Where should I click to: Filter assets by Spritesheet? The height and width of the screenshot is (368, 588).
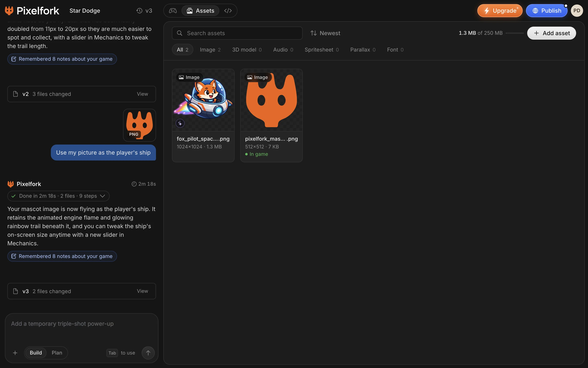pos(322,50)
